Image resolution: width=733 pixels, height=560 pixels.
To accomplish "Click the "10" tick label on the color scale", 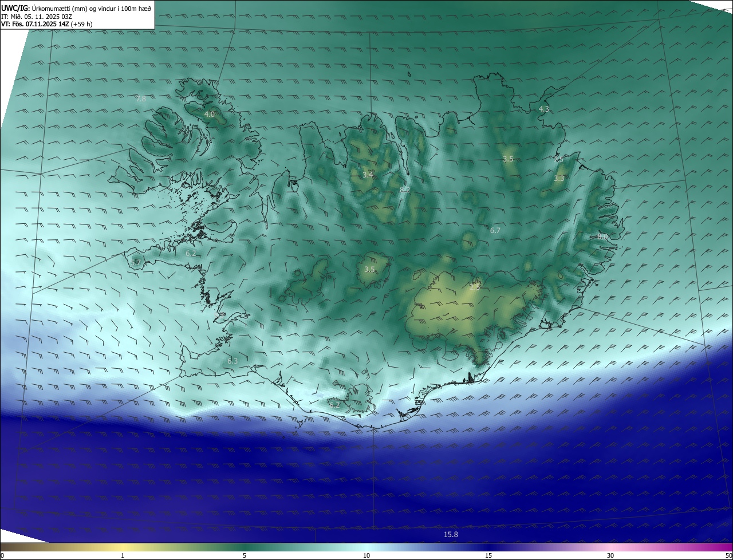I will [366, 555].
